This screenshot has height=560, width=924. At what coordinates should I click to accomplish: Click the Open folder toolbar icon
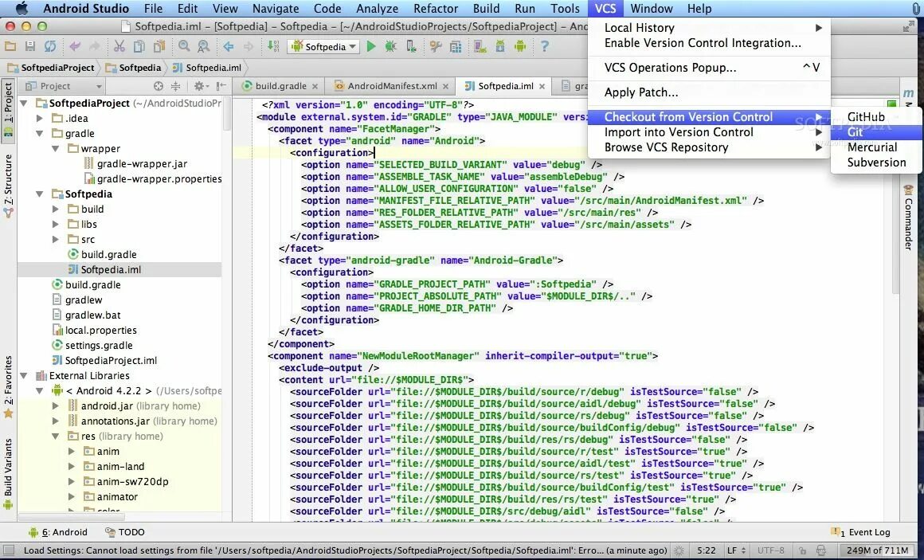[x=10, y=46]
